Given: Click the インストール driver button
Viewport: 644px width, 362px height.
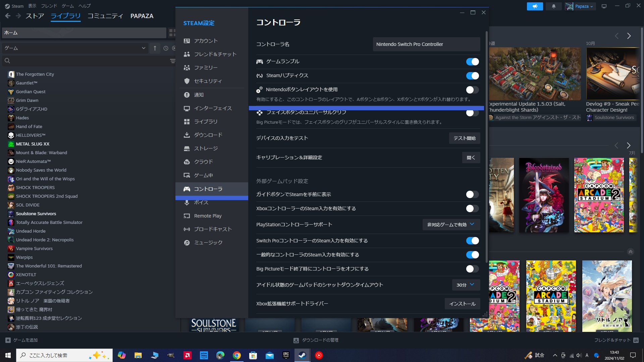Looking at the screenshot, I should pyautogui.click(x=462, y=304).
